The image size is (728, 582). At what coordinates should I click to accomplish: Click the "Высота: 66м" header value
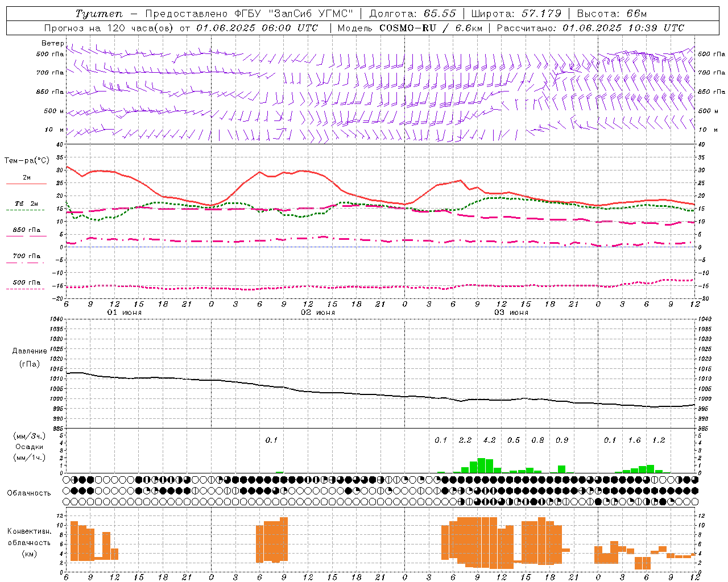(x=611, y=14)
